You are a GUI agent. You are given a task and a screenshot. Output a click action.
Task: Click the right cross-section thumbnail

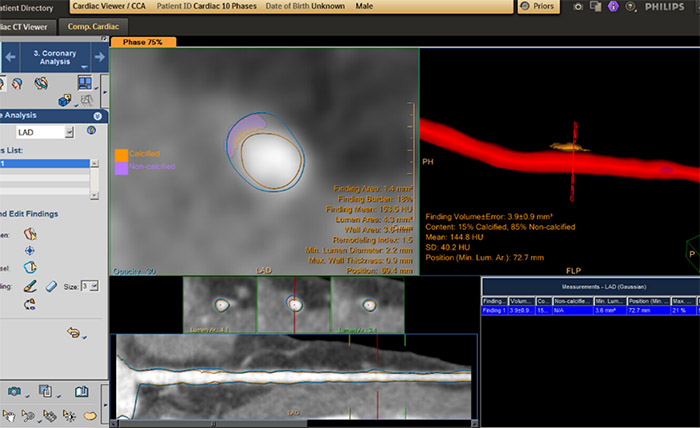tap(367, 305)
